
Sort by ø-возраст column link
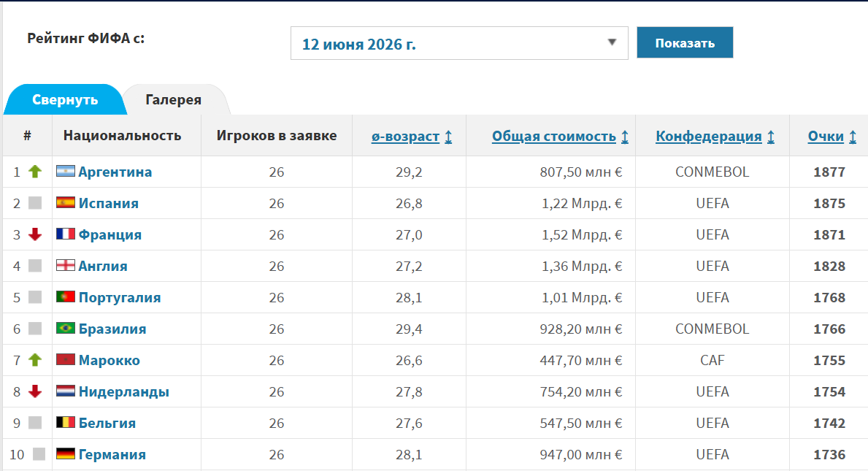405,136
